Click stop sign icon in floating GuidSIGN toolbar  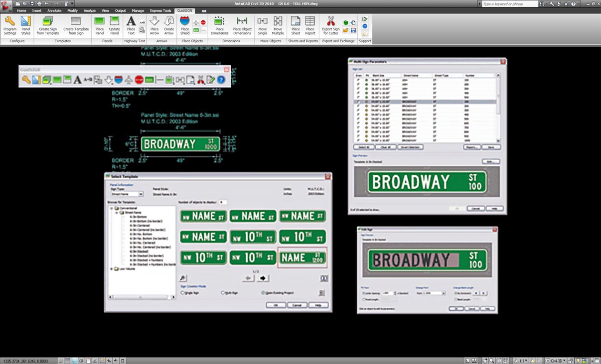139,80
